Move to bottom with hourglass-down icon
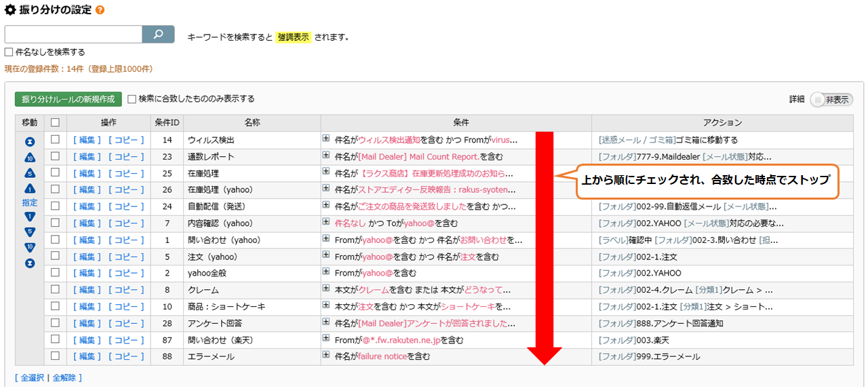 (x=30, y=262)
